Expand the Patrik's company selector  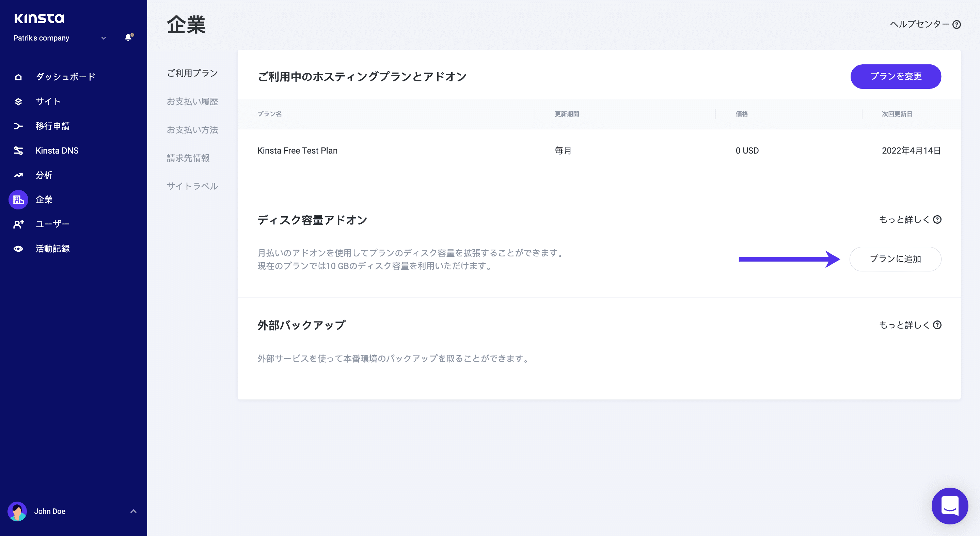coord(103,38)
